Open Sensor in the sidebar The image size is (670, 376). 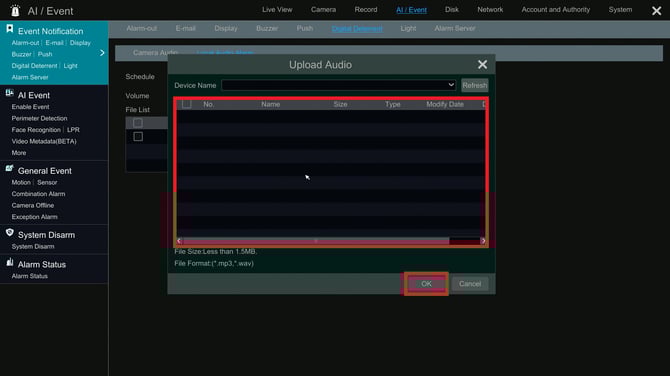(47, 182)
